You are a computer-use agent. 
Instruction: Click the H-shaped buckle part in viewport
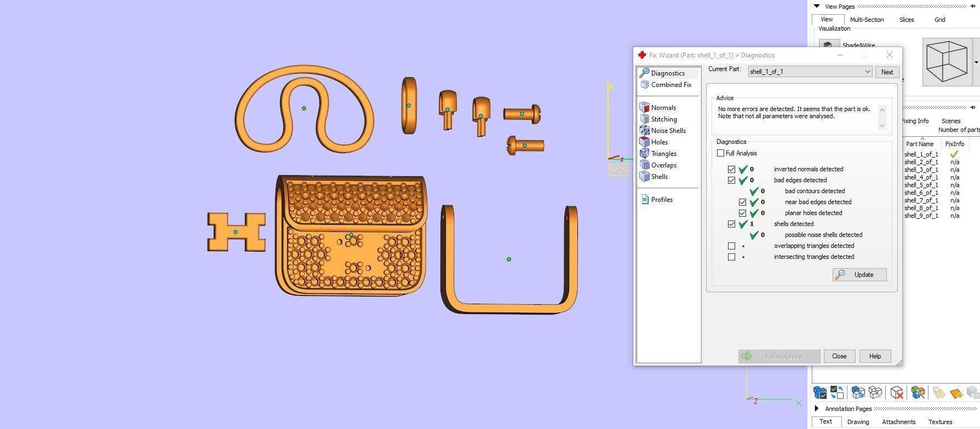pos(236,232)
